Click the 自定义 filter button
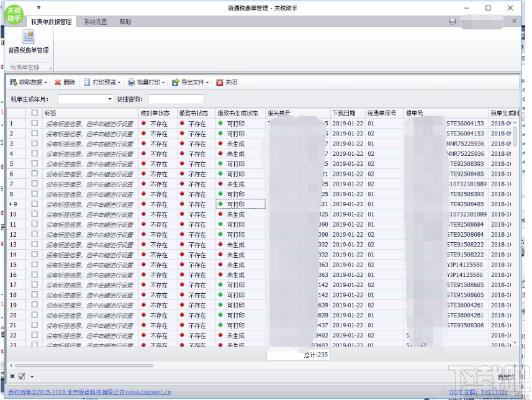 506,377
